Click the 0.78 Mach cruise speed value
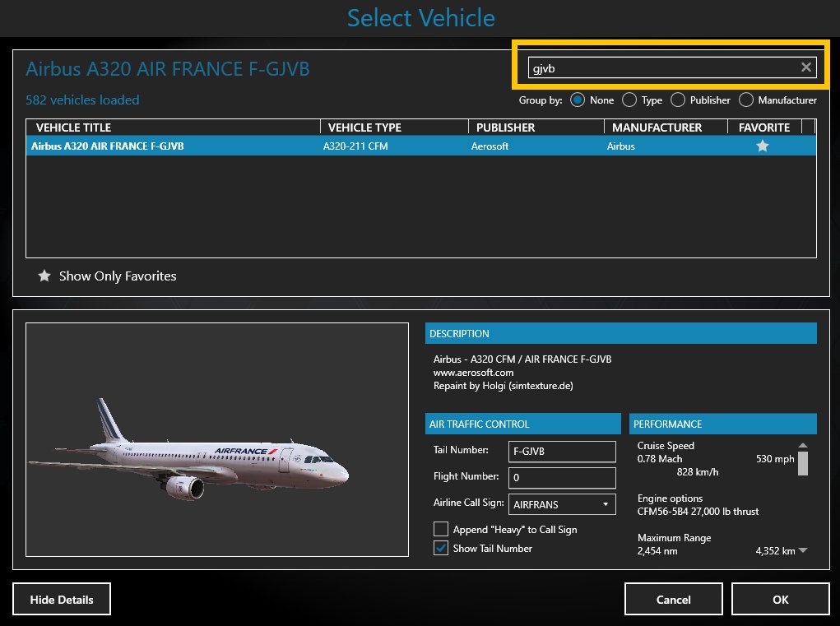The height and width of the screenshot is (626, 840). (660, 459)
